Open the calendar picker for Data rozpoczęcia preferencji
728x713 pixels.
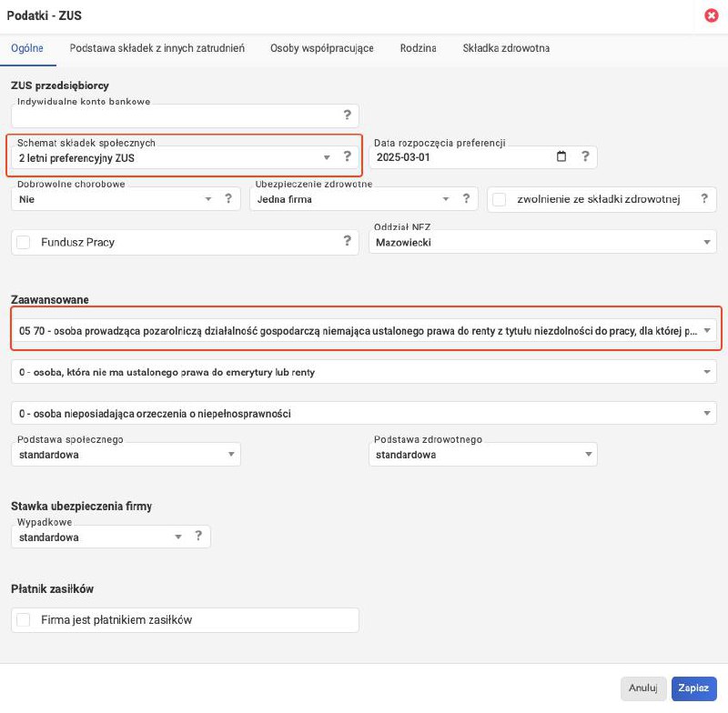561,156
